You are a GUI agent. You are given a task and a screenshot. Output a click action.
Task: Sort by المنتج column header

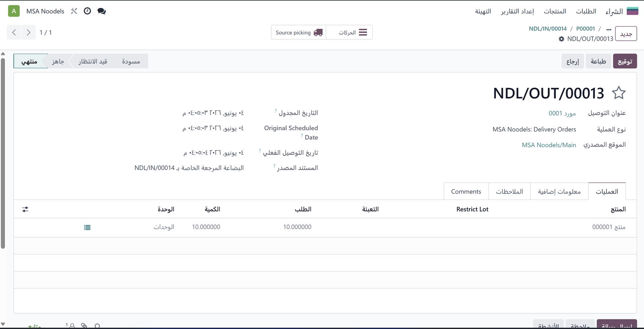click(618, 209)
